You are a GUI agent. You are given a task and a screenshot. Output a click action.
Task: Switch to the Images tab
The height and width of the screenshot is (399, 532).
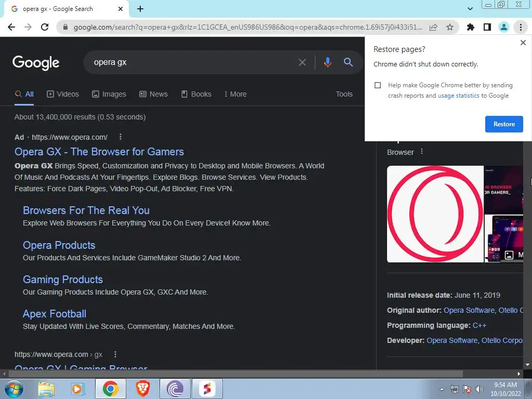click(109, 94)
